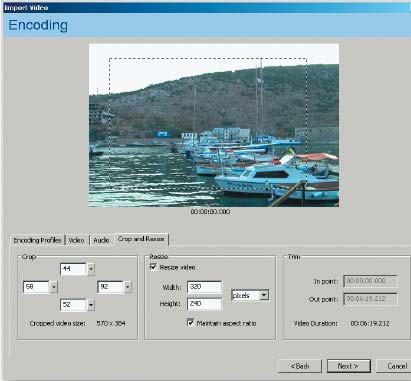Toggle the Resize video checkbox
Viewport: 411px width, 381px height.
(x=153, y=267)
